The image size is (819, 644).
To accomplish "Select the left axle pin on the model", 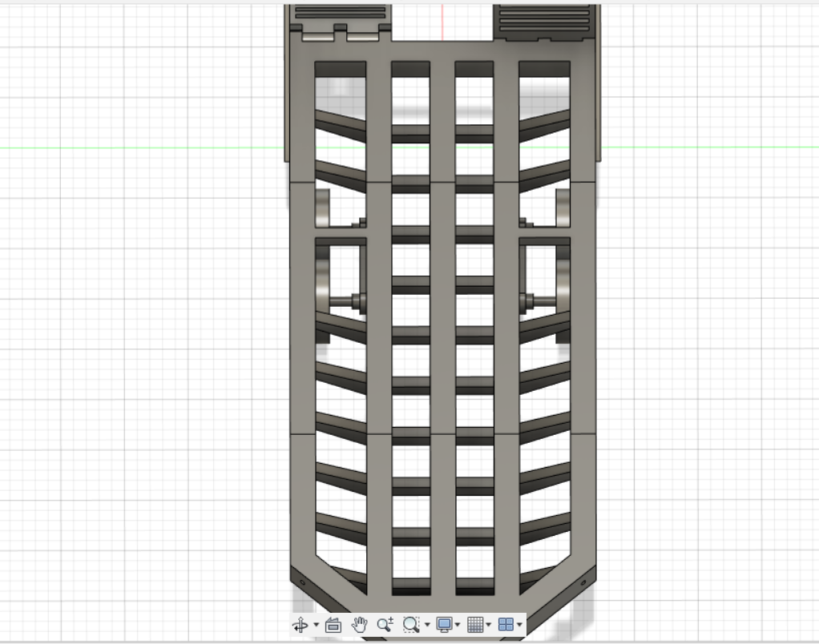I will 345,302.
